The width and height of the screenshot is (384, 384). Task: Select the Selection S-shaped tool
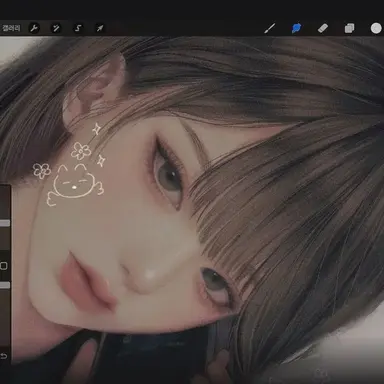click(x=78, y=28)
